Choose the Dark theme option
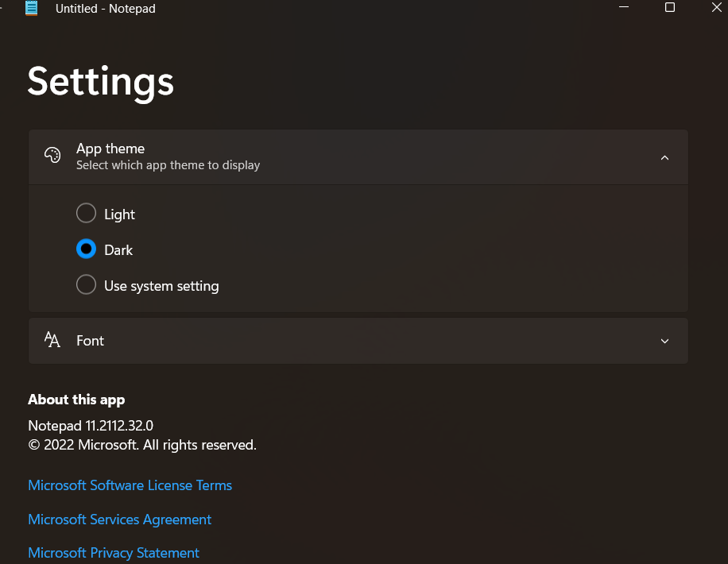The image size is (728, 564). point(86,249)
